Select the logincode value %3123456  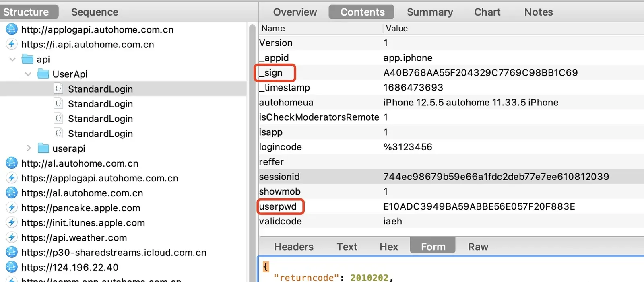pyautogui.click(x=408, y=147)
